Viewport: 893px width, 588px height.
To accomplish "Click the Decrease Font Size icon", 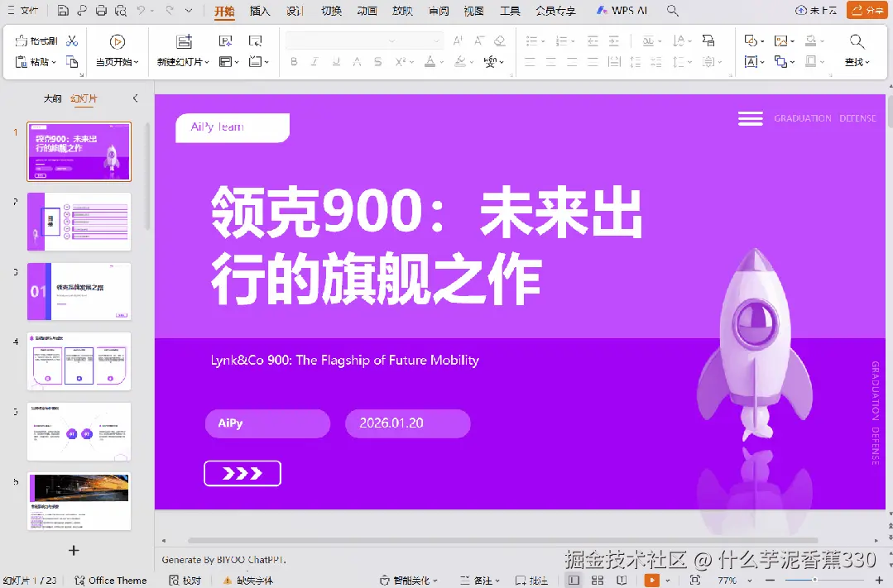I will coord(479,41).
